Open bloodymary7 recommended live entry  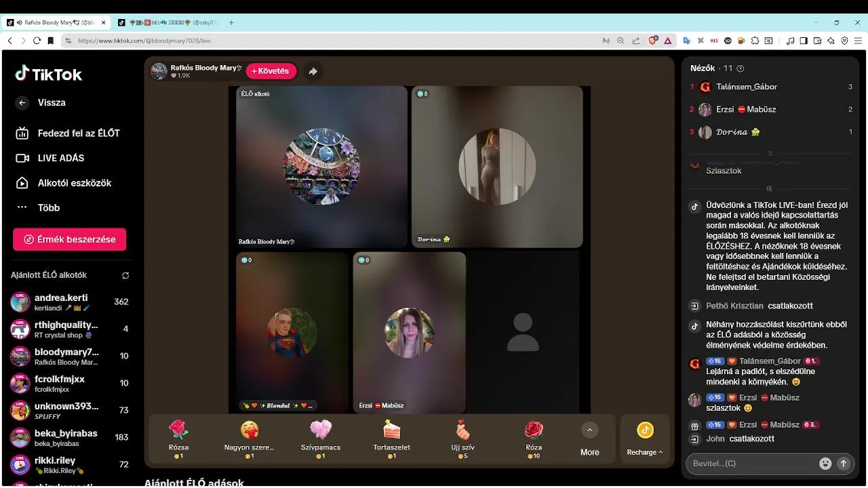click(69, 356)
